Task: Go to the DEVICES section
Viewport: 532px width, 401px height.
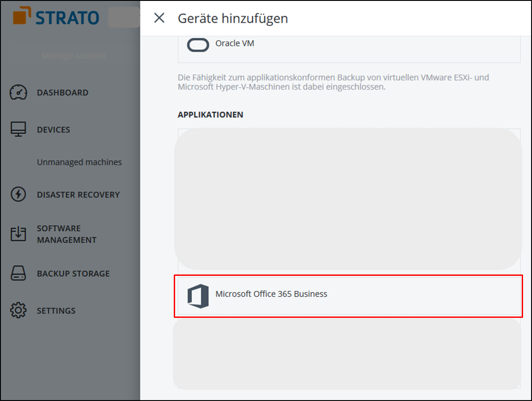Action: click(x=54, y=130)
